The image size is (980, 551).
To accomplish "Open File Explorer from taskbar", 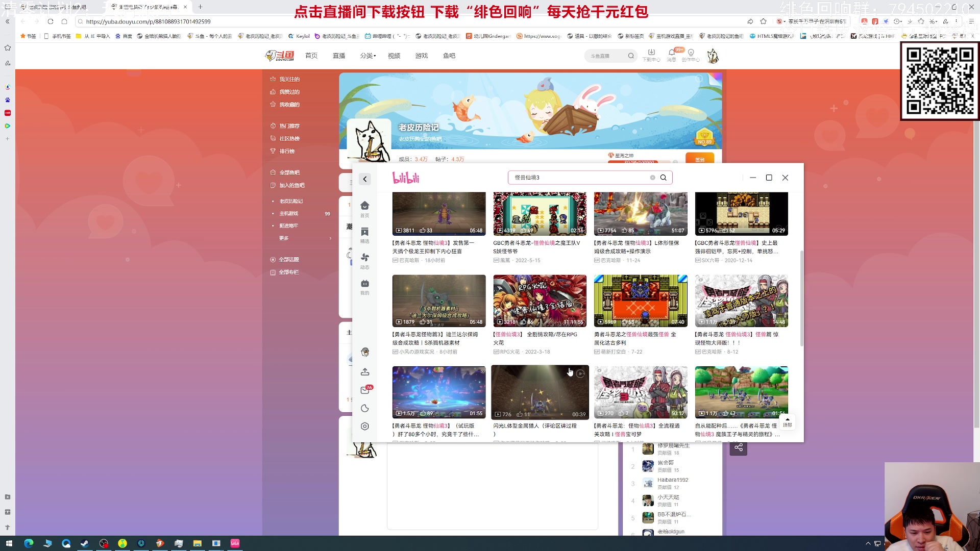I will coord(197,543).
